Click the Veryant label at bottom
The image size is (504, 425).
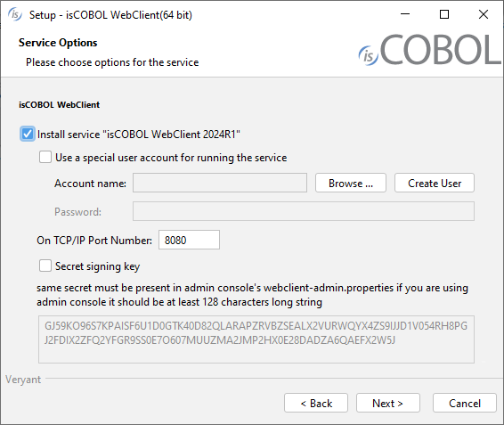click(x=23, y=380)
